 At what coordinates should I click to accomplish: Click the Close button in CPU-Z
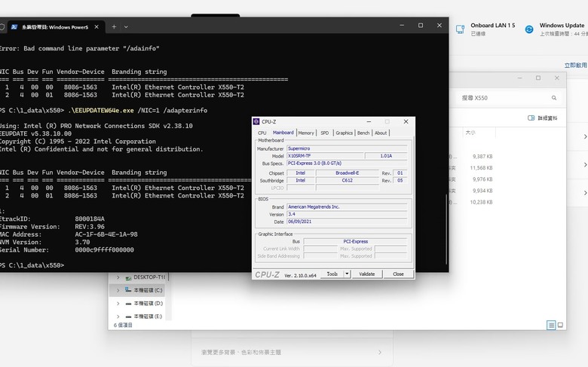(x=398, y=274)
